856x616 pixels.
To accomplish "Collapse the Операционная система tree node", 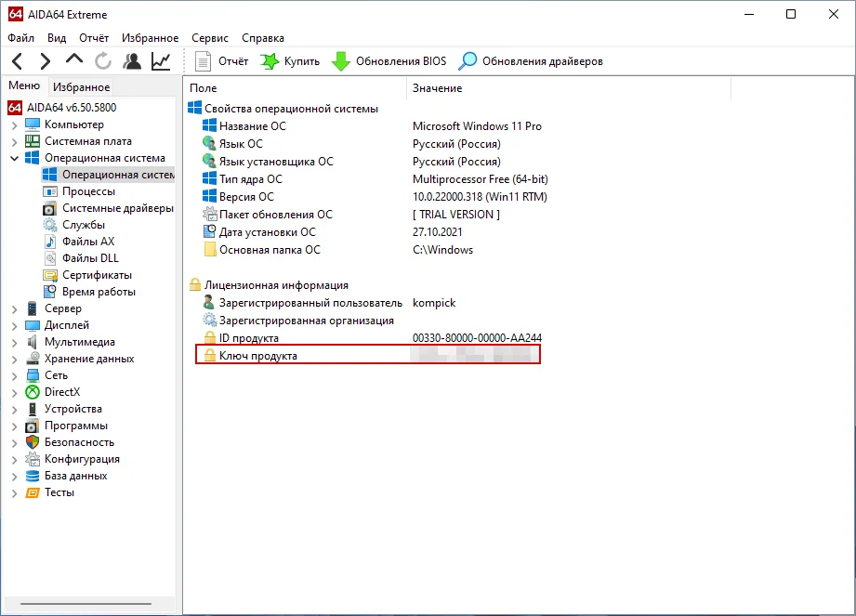I will click(14, 158).
